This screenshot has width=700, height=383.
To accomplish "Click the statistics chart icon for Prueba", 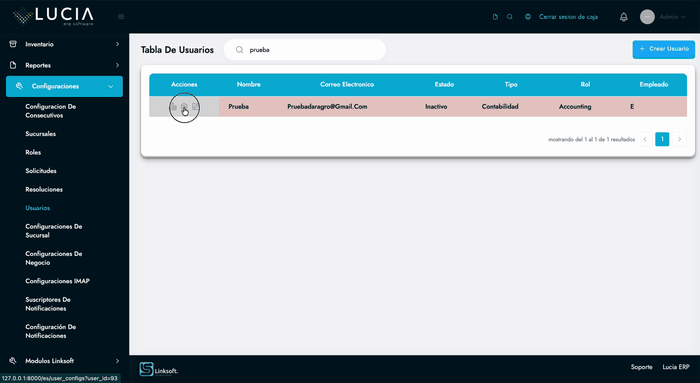I will pyautogui.click(x=173, y=107).
